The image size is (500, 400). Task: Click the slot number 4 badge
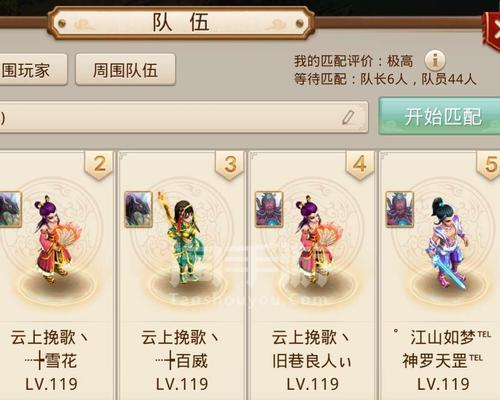pyautogui.click(x=360, y=166)
